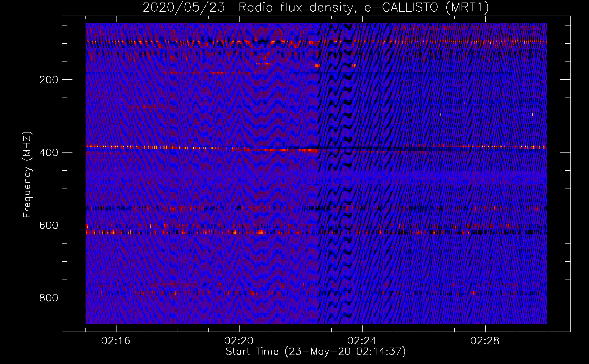Click the 'Frequency (MHZ)' axis label
Viewport: 589px width, 364px height.
(27, 174)
